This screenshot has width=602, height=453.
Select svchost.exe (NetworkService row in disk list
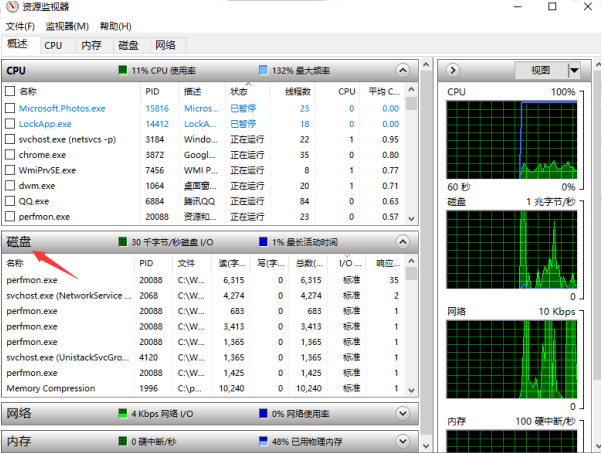(x=203, y=296)
